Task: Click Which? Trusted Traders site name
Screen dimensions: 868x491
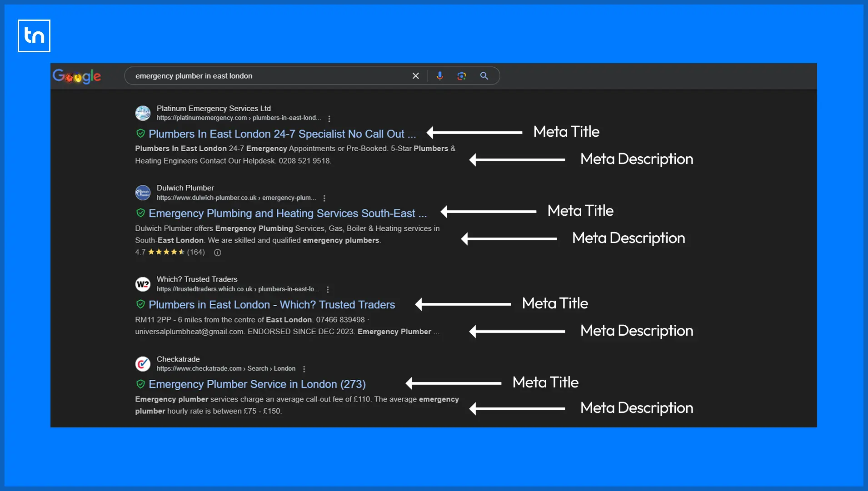Action: point(197,279)
